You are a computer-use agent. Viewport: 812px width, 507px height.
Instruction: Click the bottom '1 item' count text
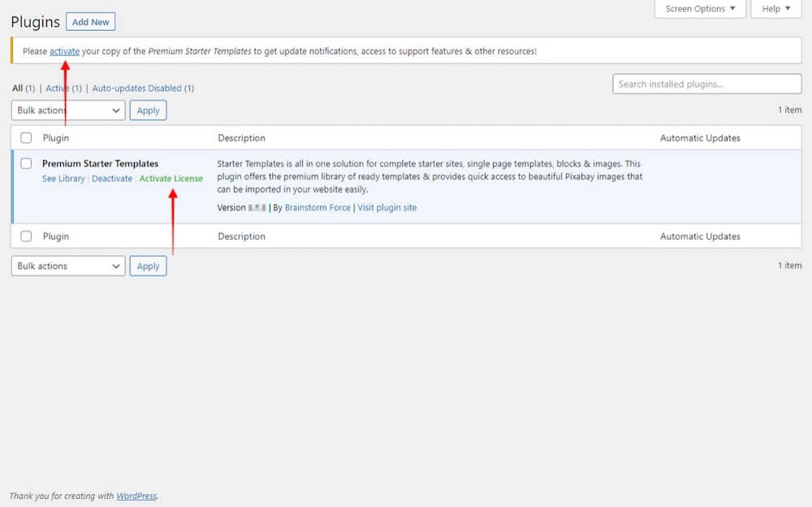pos(789,266)
